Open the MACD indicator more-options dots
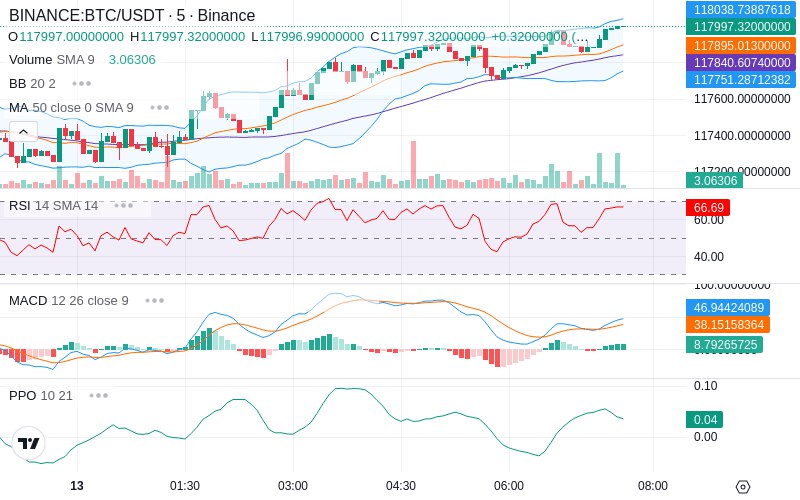This screenshot has width=800, height=500. (x=155, y=301)
